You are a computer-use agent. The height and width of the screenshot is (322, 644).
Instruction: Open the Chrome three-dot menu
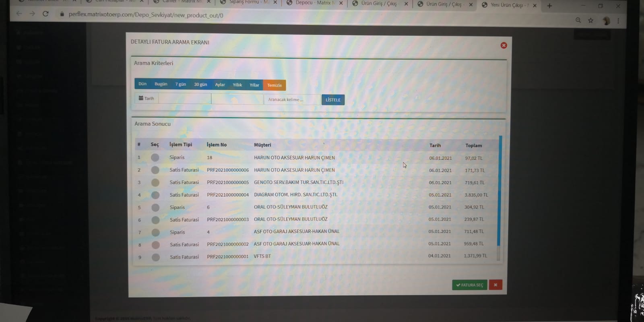coord(618,21)
